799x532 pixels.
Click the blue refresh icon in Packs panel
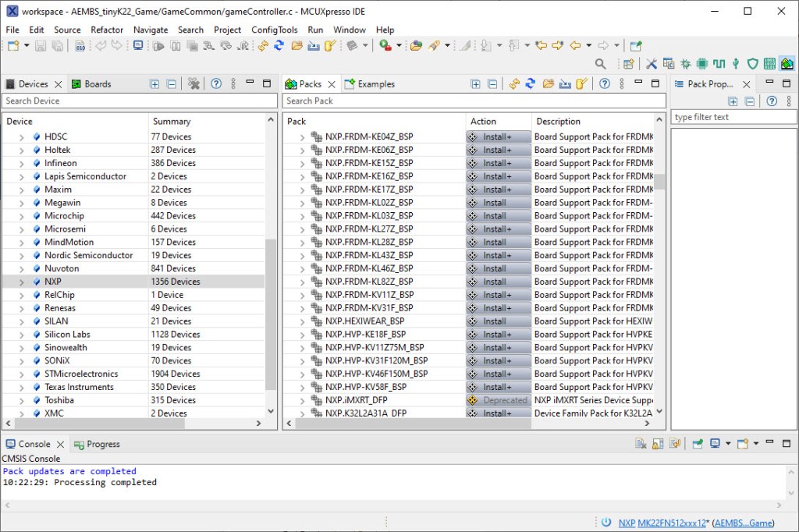531,84
